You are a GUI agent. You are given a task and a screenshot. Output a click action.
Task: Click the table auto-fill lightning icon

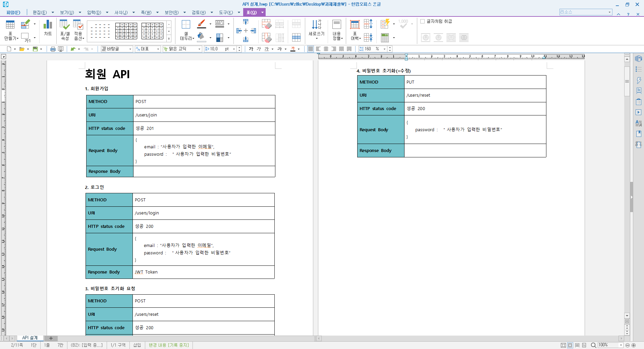click(385, 24)
